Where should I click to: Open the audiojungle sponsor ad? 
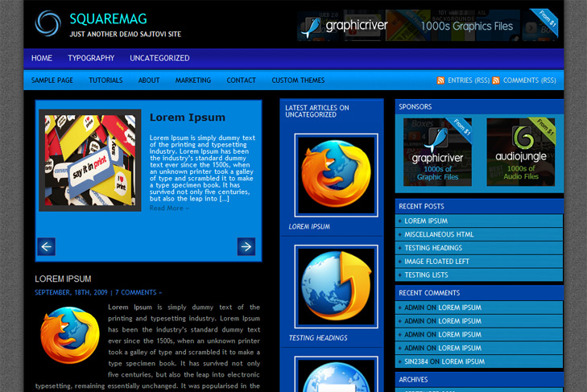coord(521,151)
